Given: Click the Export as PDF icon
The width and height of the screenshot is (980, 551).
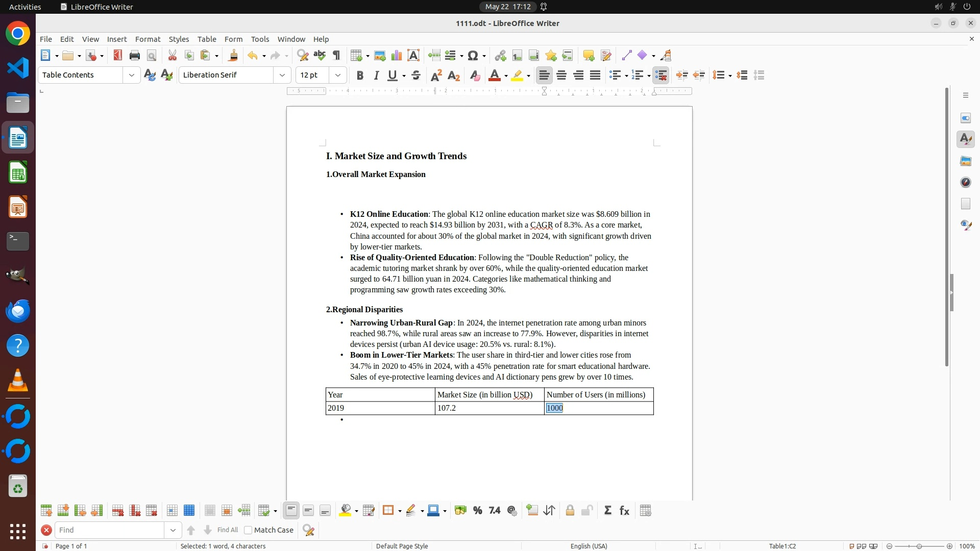Looking at the screenshot, I should pos(118,56).
